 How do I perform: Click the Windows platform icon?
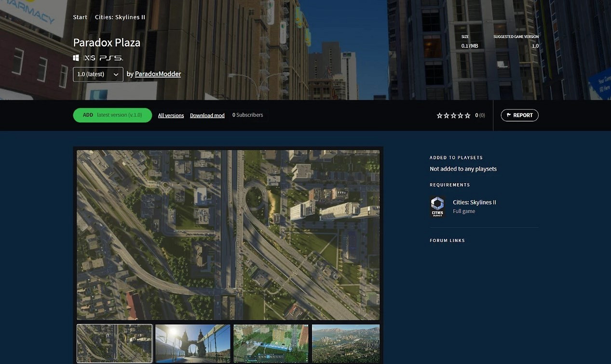click(76, 58)
